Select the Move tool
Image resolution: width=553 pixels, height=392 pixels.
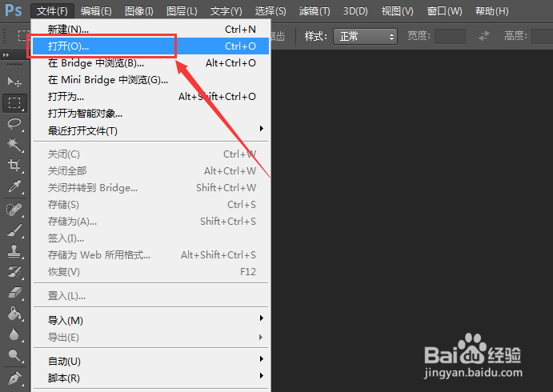point(14,82)
